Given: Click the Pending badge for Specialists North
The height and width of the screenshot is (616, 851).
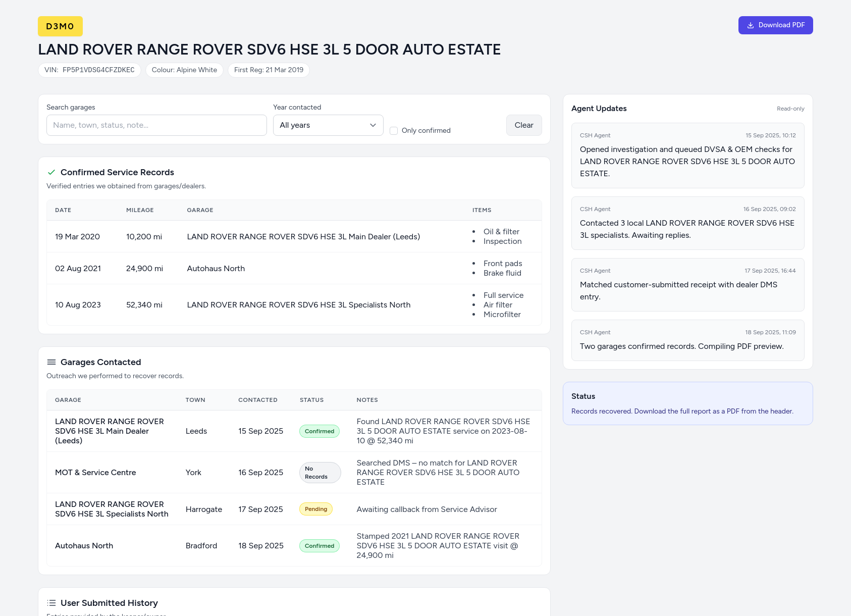Looking at the screenshot, I should [316, 509].
